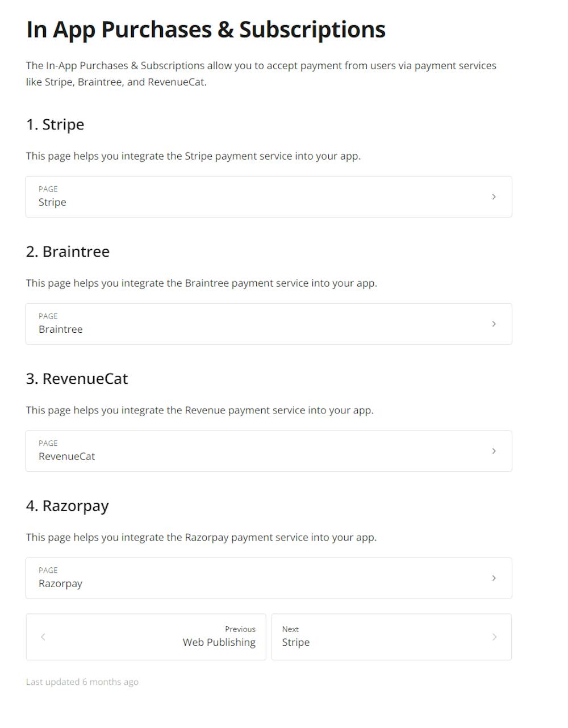Click the chevron arrow on the RevenueCat page card

494,451
